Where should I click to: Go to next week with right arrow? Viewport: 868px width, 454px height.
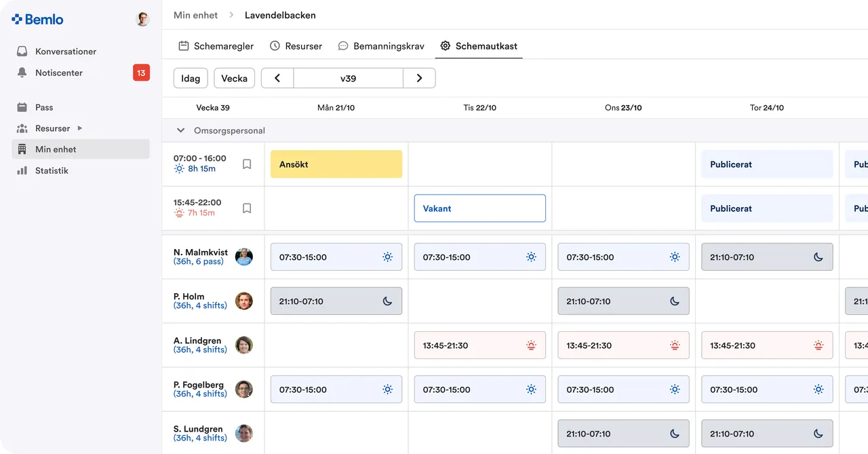click(x=419, y=78)
